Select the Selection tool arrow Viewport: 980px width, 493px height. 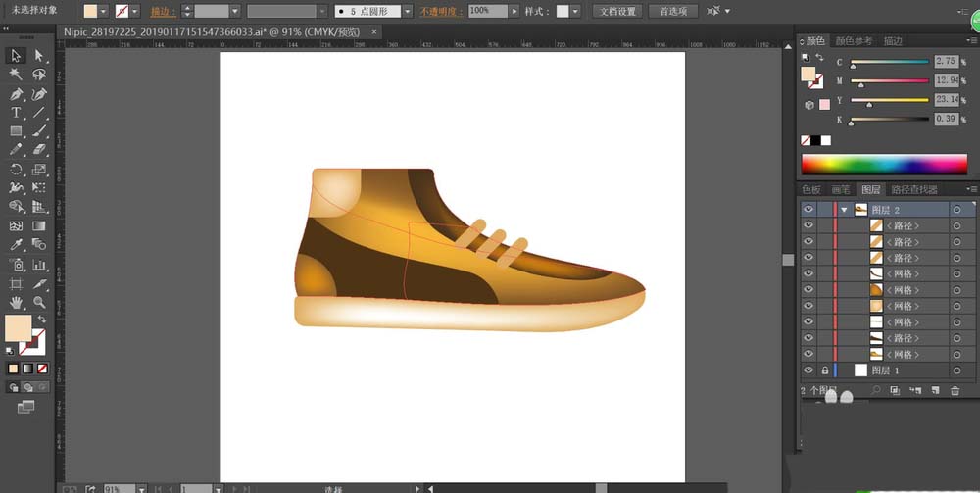coord(16,56)
